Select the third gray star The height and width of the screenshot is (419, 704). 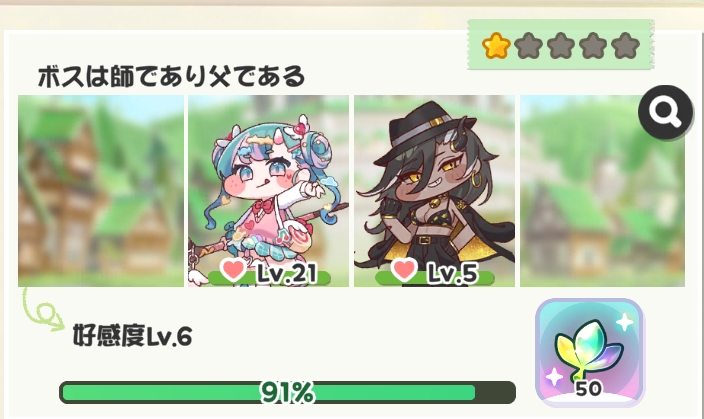pos(561,46)
